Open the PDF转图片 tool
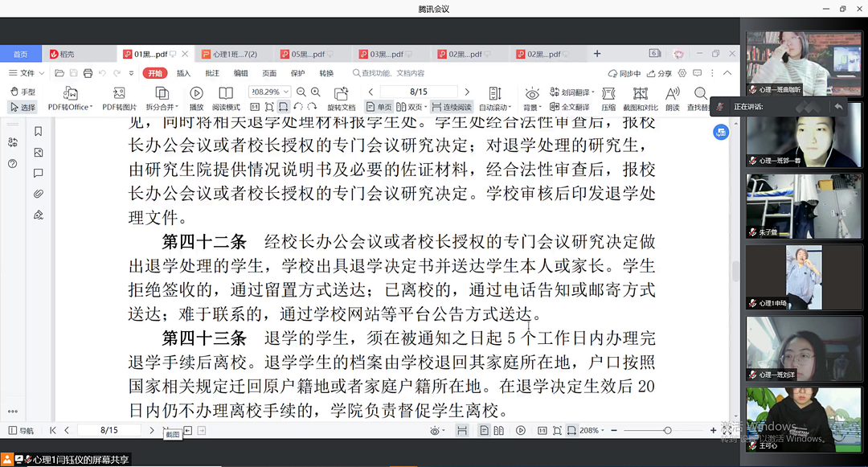868x467 pixels. coord(119,94)
